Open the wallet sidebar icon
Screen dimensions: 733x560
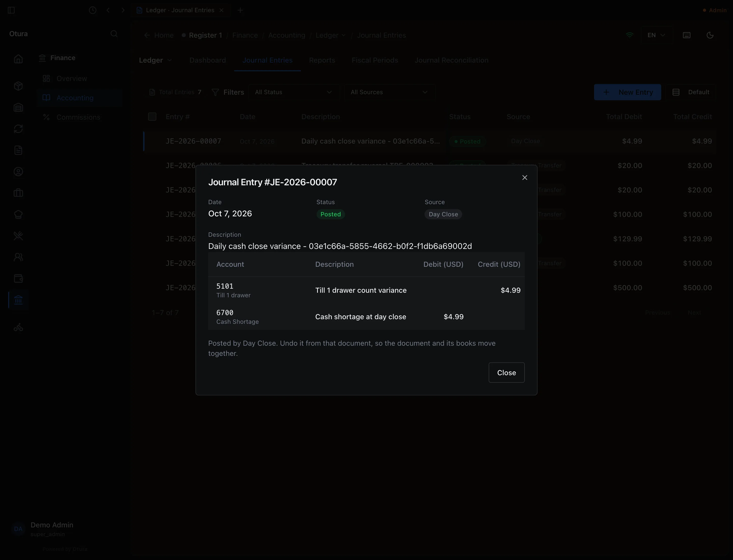click(18, 278)
